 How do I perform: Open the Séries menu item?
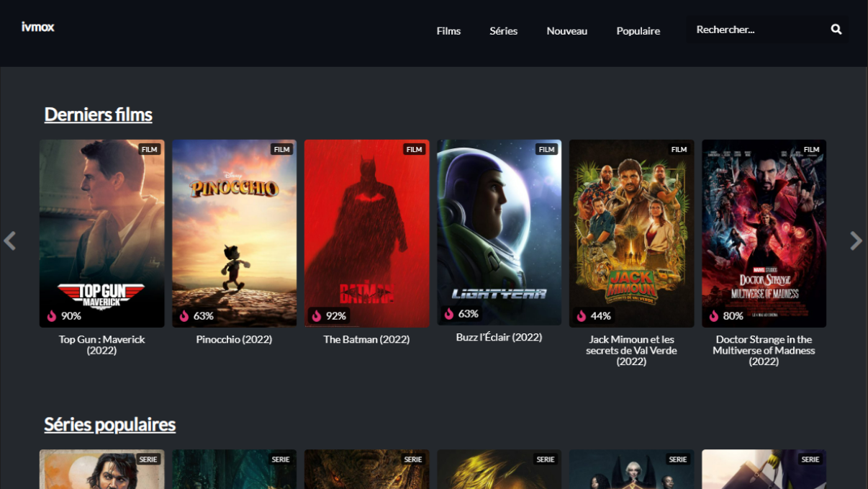pyautogui.click(x=503, y=31)
